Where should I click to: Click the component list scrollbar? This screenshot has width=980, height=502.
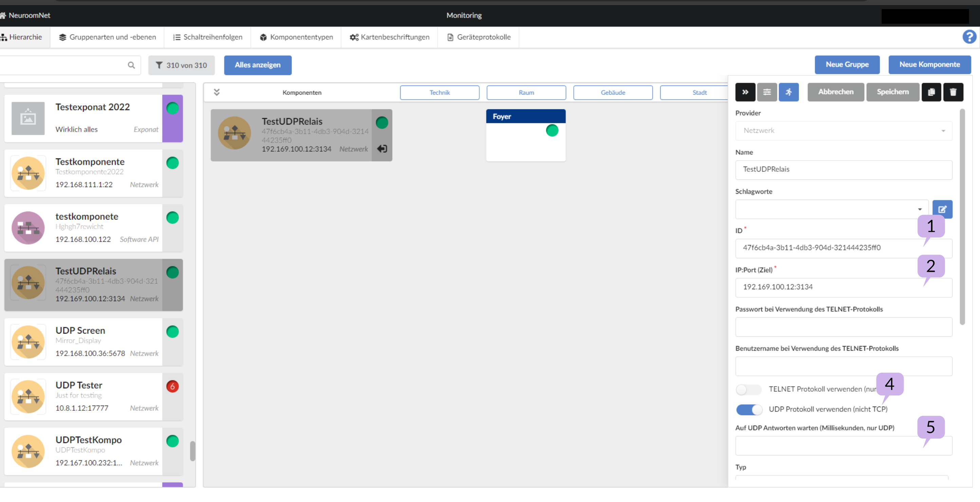tap(192, 451)
